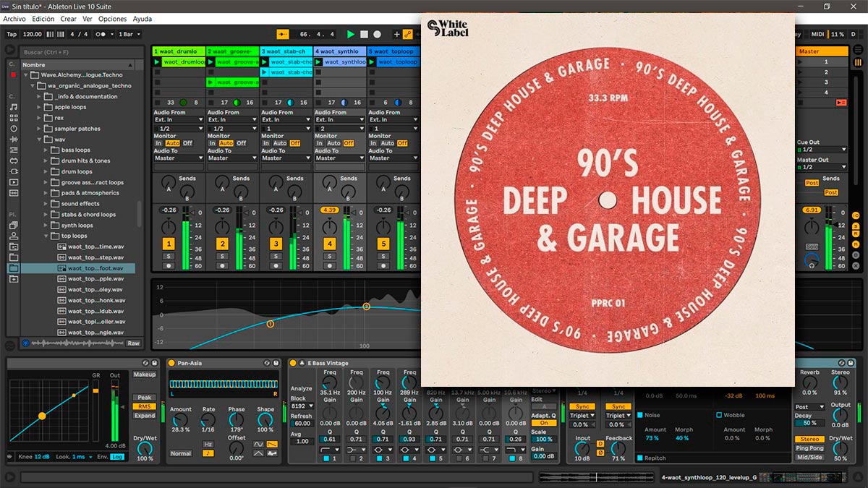
Task: Collapse the top loops folder
Action: tap(47, 236)
